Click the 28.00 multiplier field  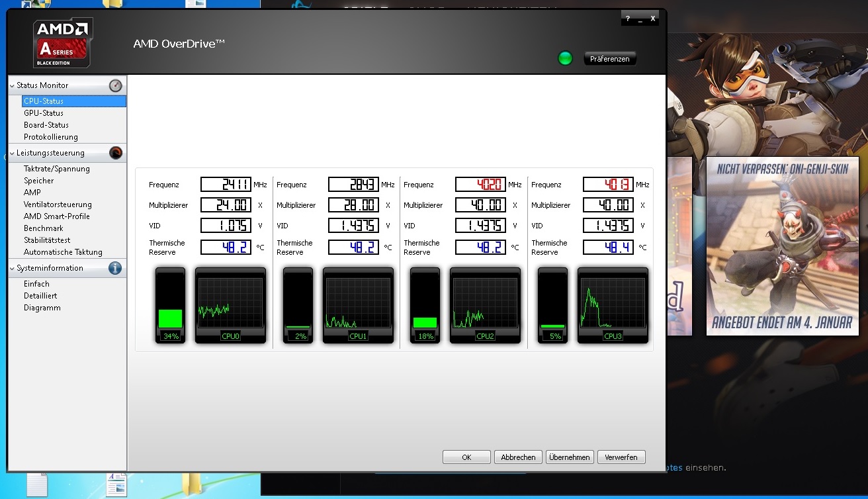pos(353,205)
